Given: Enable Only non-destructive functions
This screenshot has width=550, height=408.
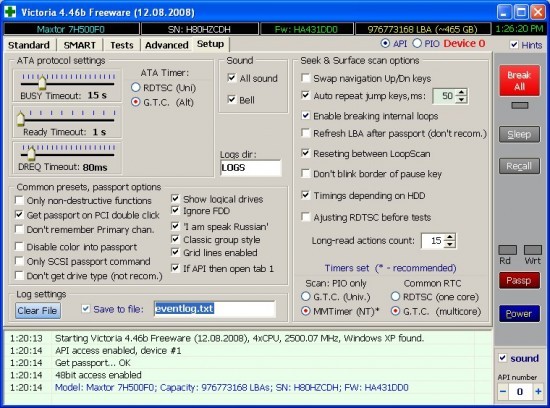Looking at the screenshot, I should 19,200.
